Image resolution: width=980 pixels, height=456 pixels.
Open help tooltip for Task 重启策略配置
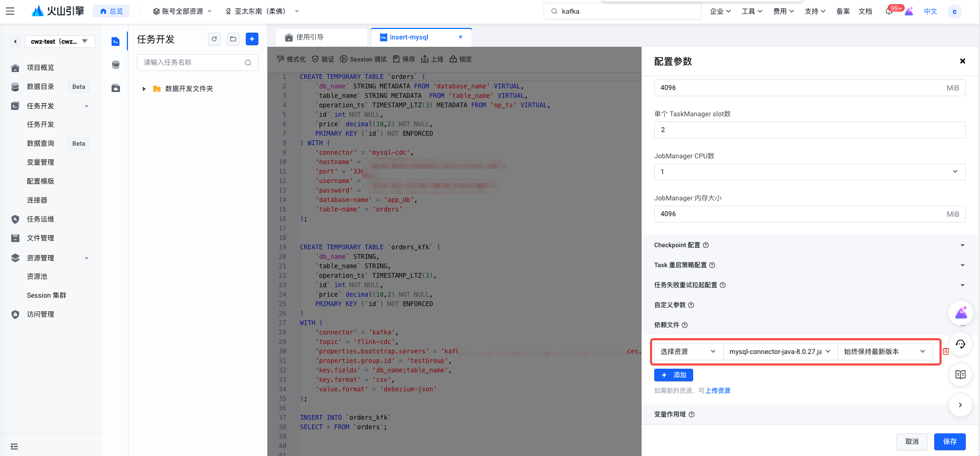[712, 265]
